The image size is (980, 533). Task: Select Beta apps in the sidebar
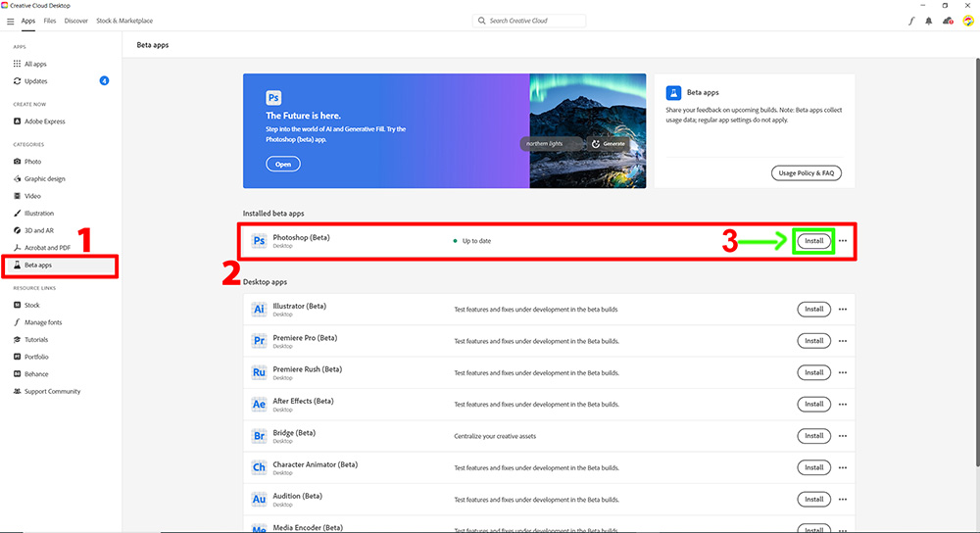point(38,265)
